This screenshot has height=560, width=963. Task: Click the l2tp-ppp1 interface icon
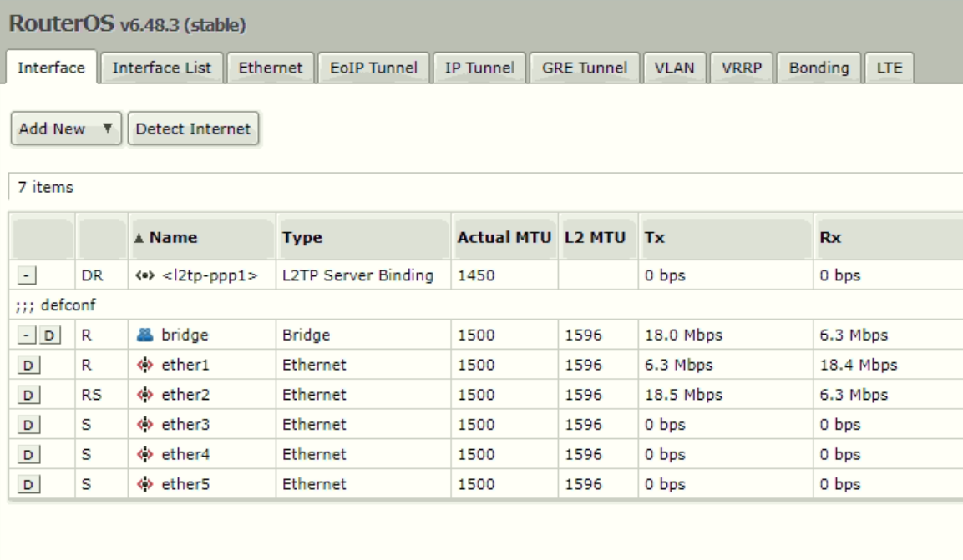coord(145,275)
